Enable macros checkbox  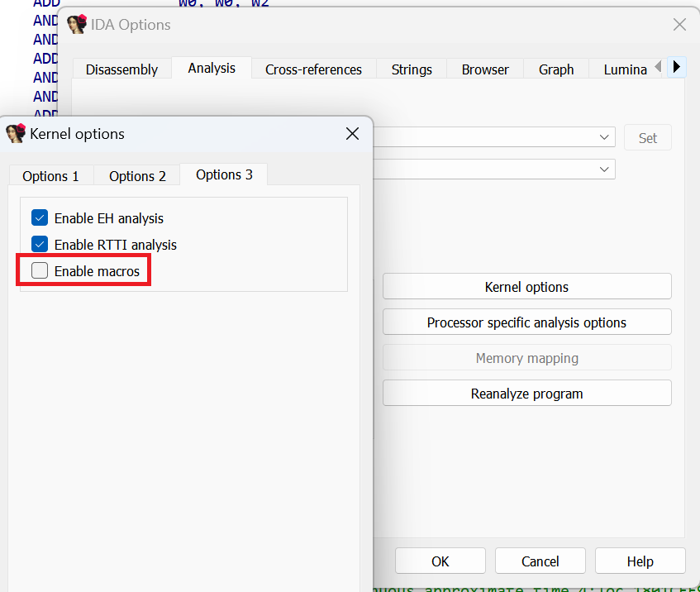40,270
